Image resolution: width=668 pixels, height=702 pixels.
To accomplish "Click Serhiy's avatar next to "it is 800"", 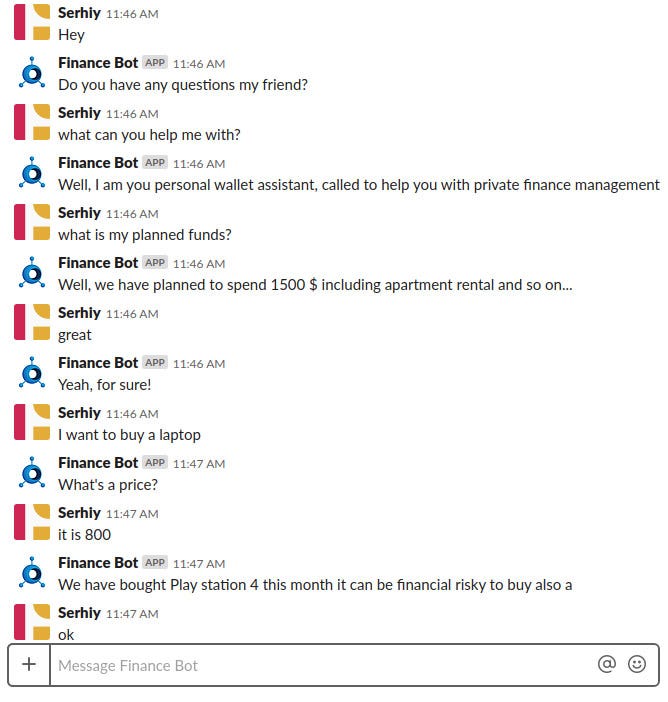I will pyautogui.click(x=32, y=522).
